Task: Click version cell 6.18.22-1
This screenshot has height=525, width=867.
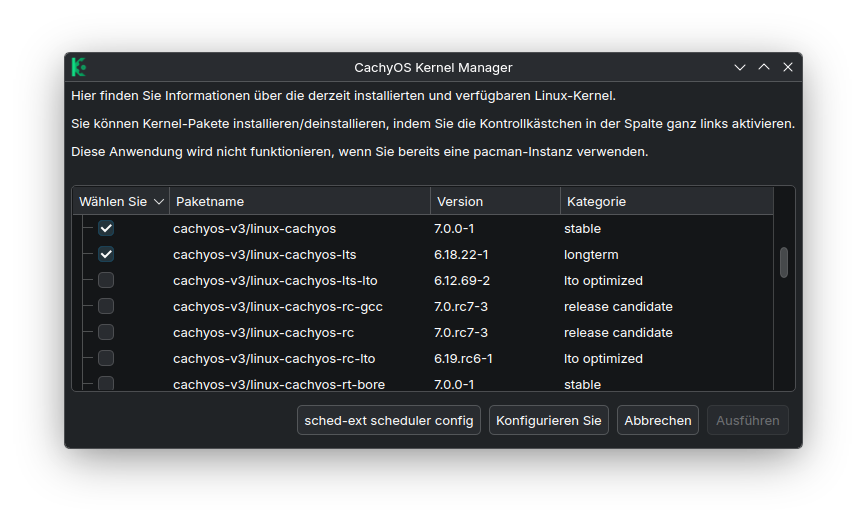Action: click(461, 254)
